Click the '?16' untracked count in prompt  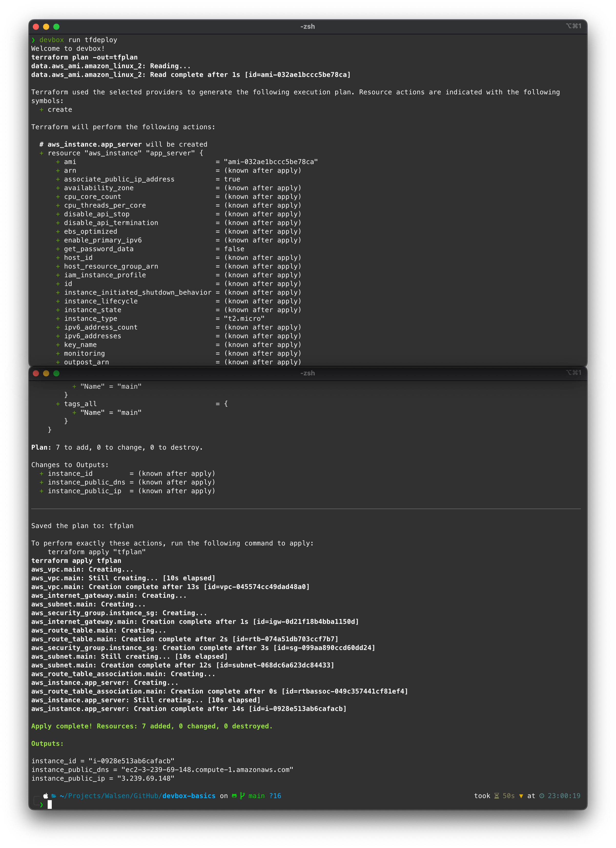click(275, 796)
